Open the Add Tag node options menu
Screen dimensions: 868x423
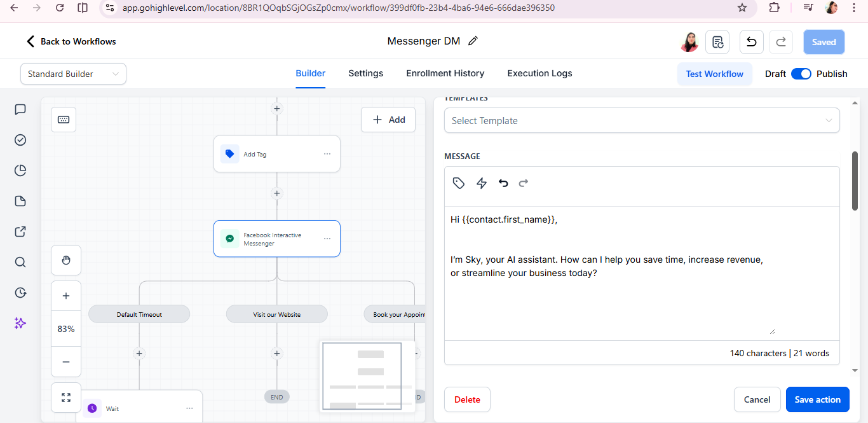327,153
